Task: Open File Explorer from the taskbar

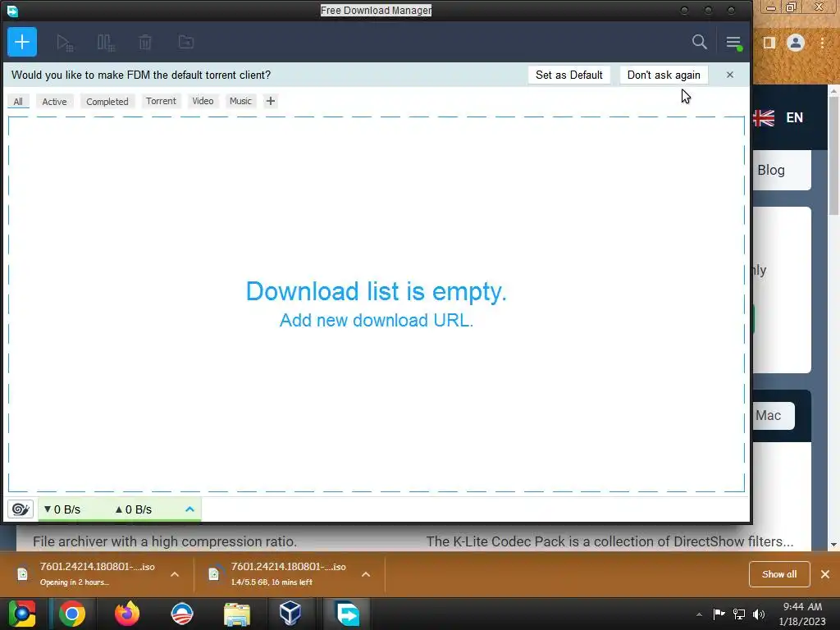Action: tap(237, 614)
